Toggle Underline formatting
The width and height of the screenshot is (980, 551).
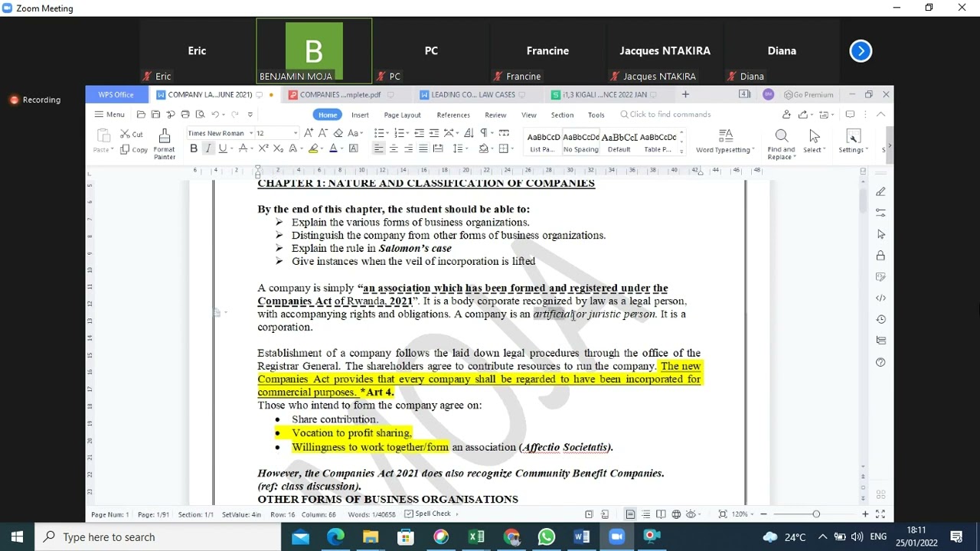point(223,148)
